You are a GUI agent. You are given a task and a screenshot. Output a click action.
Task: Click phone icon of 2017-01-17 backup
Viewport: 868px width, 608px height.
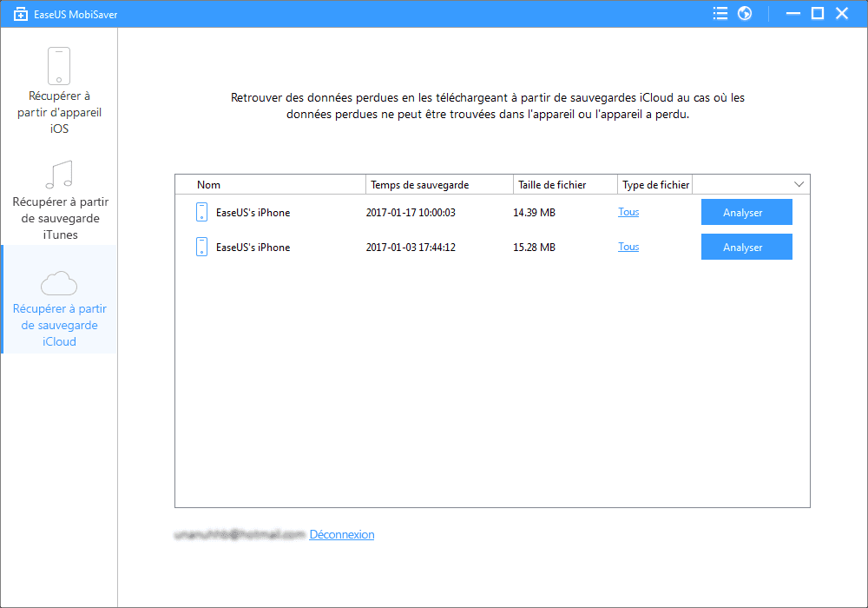(201, 212)
